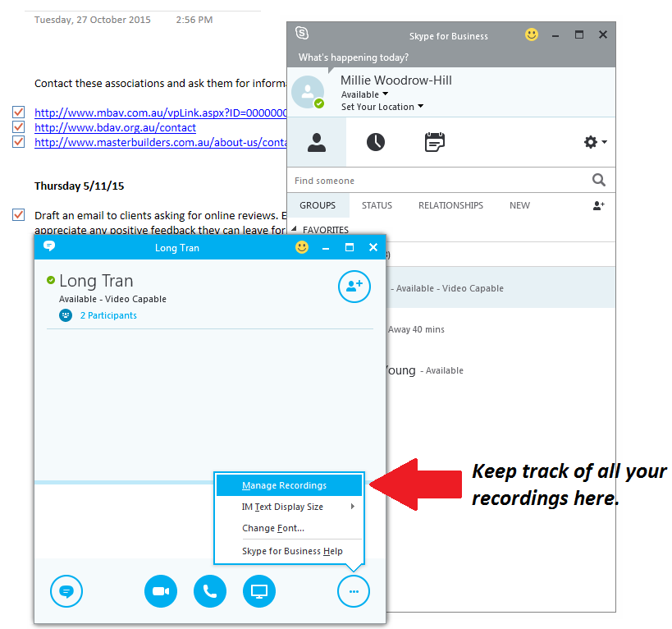Open the IM chat bubble button
This screenshot has height=629, width=672.
(x=66, y=591)
